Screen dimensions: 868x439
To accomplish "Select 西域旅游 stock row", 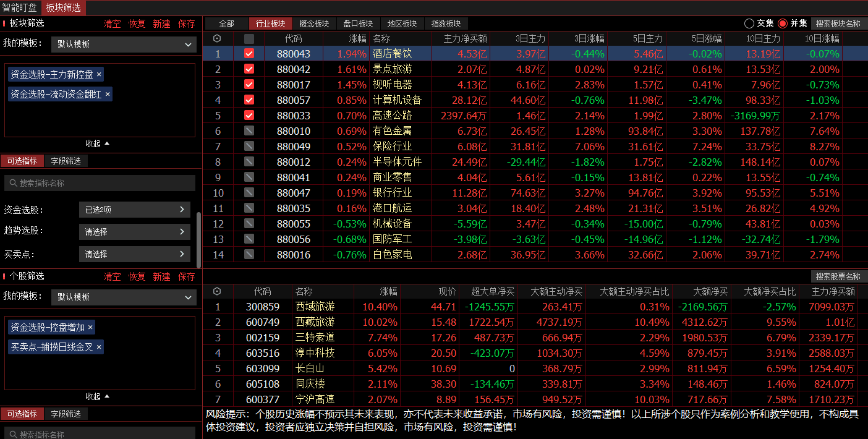I will coord(535,307).
